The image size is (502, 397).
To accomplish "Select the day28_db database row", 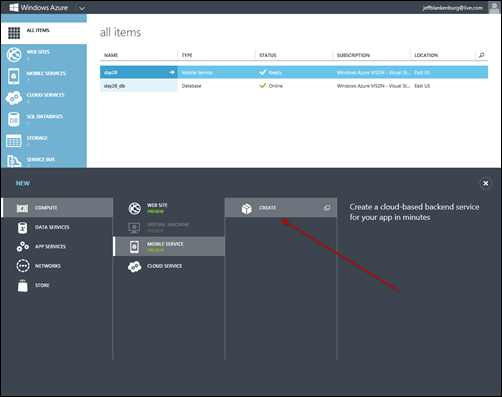I will point(294,86).
